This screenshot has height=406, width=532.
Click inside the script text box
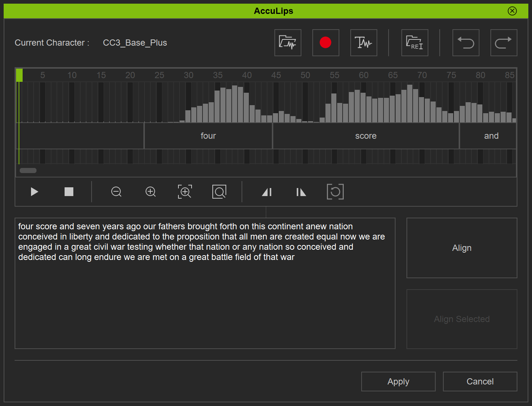205,283
